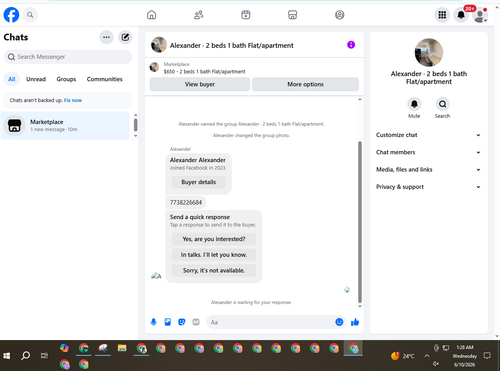Open the Friends icon in the top bar
The height and width of the screenshot is (371, 500).
pos(199,15)
